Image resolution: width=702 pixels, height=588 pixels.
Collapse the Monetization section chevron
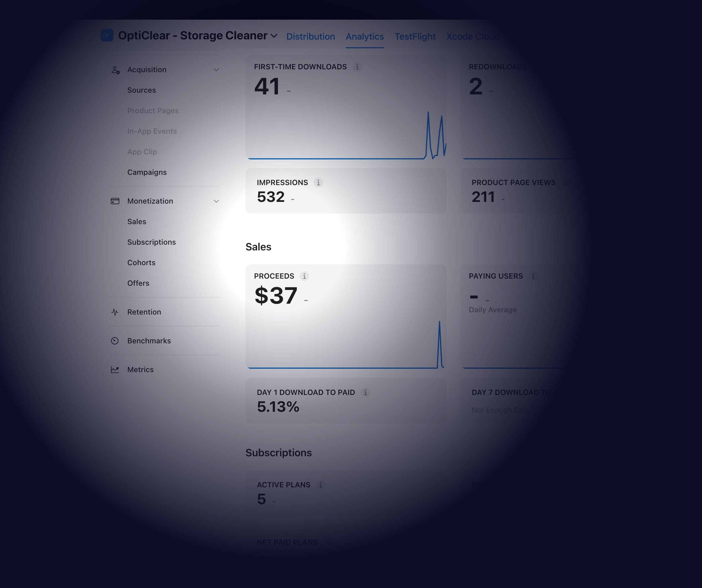coord(216,201)
